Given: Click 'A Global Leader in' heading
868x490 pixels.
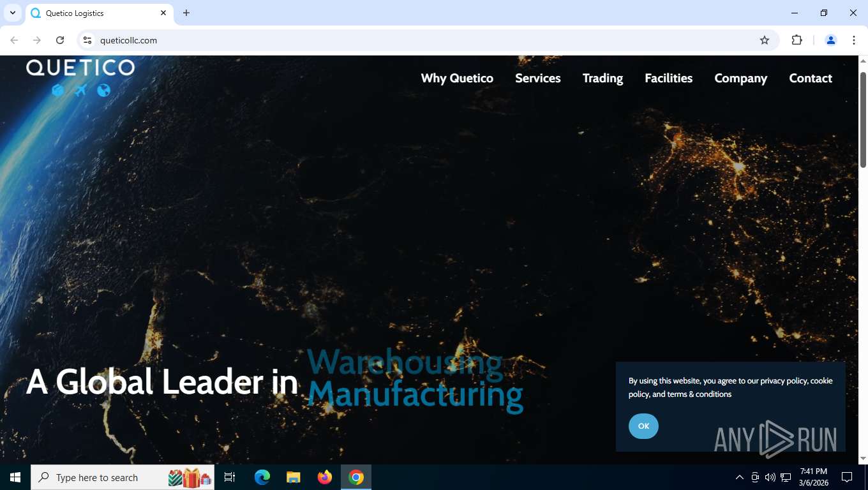Looking at the screenshot, I should (162, 382).
